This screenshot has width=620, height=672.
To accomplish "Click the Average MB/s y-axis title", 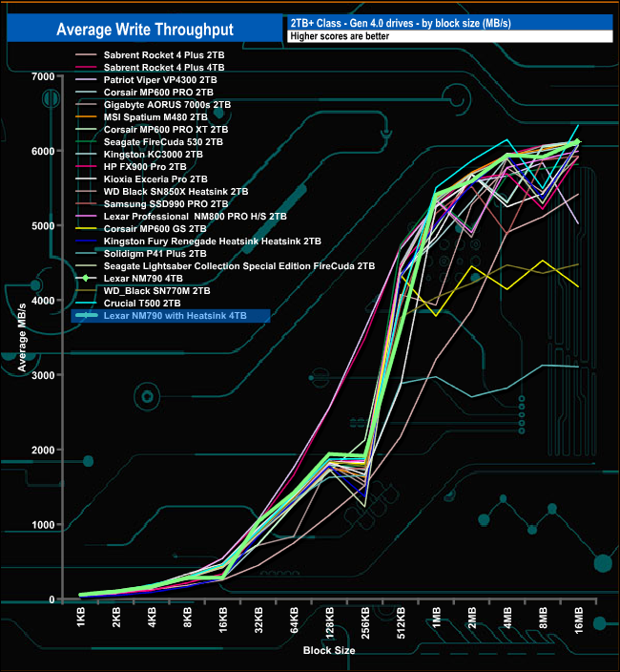I will point(22,337).
